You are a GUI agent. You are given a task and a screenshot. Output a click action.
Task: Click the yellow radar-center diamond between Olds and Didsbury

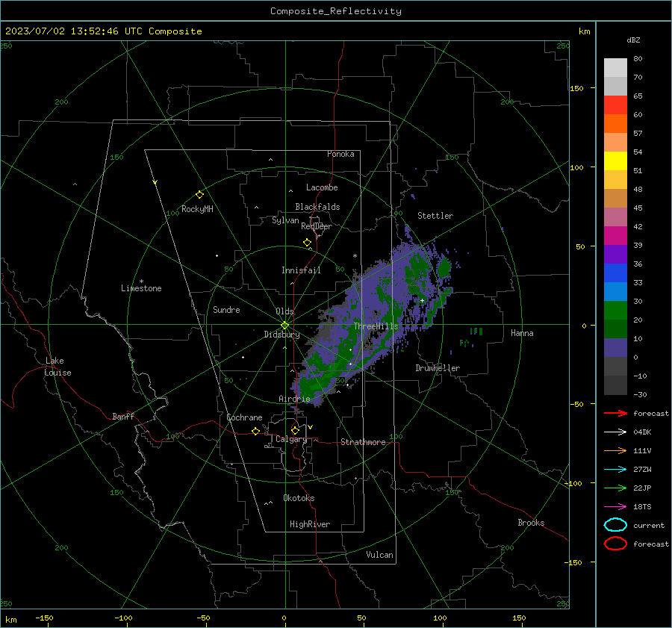284,325
